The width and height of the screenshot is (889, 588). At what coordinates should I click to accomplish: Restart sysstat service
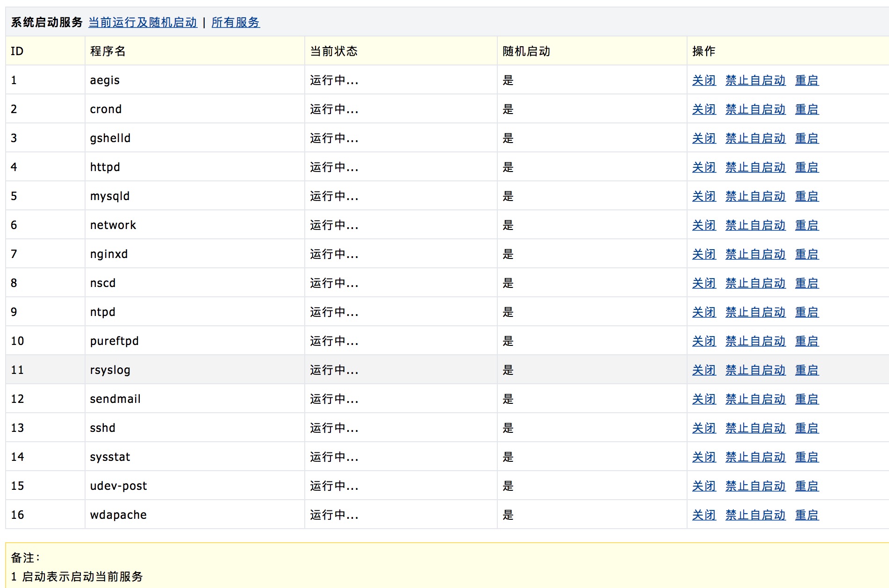(807, 457)
